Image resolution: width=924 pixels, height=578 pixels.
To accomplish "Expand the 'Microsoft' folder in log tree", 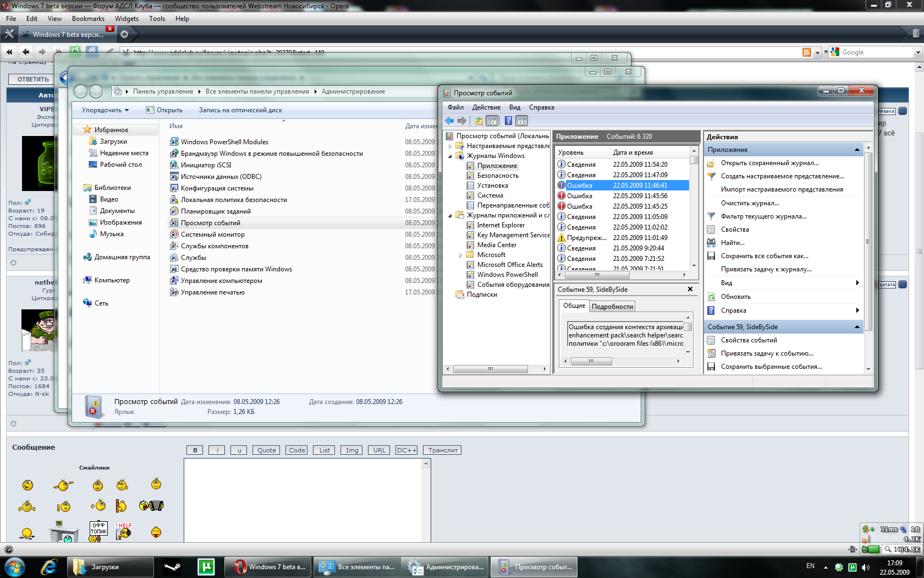I will [x=460, y=255].
